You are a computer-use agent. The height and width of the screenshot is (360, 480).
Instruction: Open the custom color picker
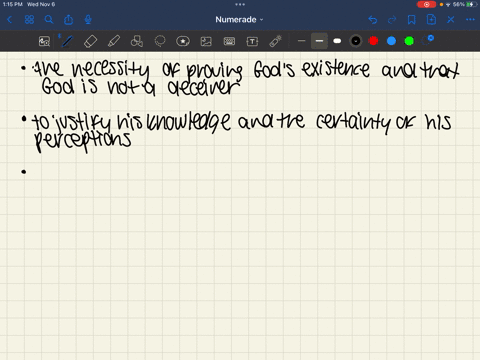click(428, 40)
